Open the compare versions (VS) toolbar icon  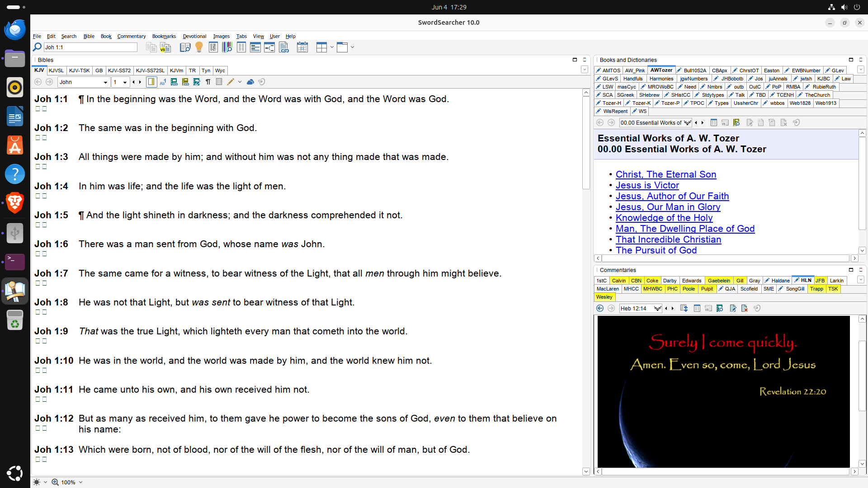click(x=165, y=47)
